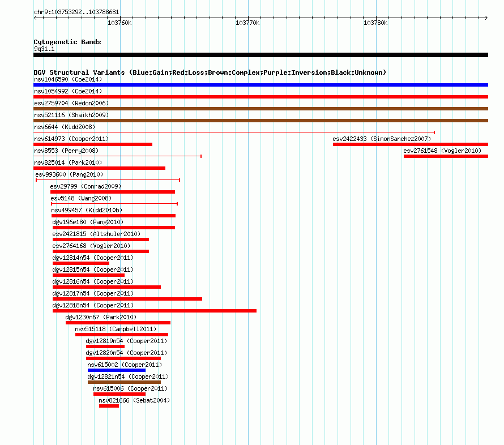
Task: Select the esv2421815 Altshuler2010 red bar
Action: [x=101, y=239]
